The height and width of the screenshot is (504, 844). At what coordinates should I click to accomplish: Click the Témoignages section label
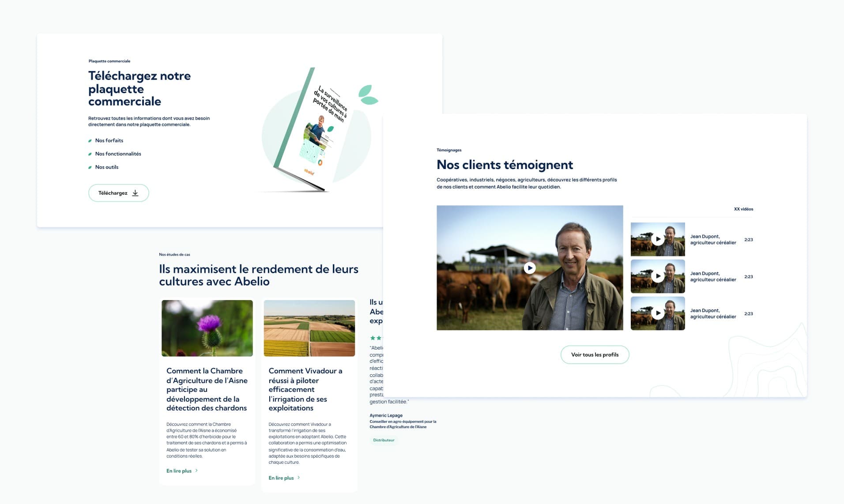point(449,150)
